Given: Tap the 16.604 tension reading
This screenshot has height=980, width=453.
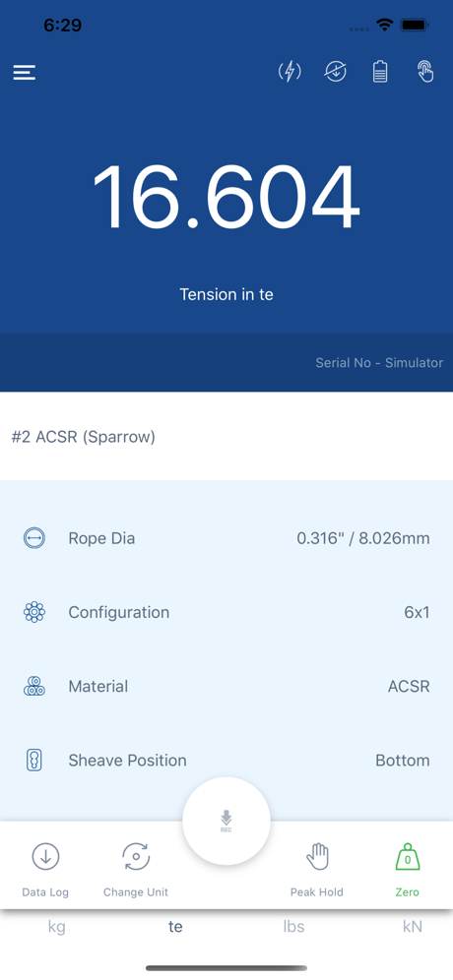Looking at the screenshot, I should 226,198.
